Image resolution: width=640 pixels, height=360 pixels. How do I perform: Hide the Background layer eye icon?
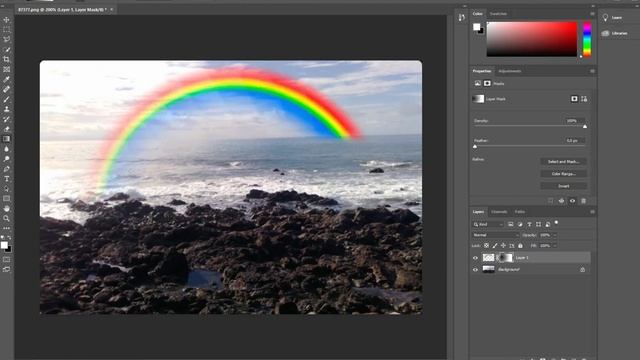(x=475, y=269)
